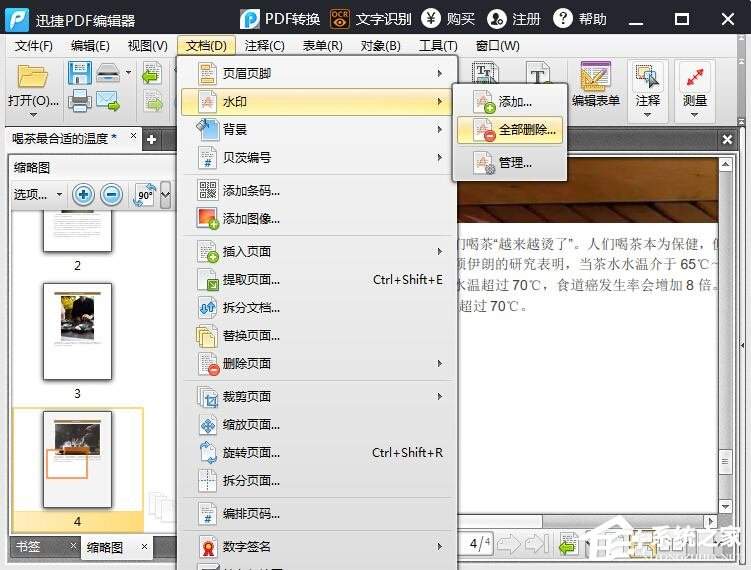Click the save floppy disk icon

click(80, 73)
